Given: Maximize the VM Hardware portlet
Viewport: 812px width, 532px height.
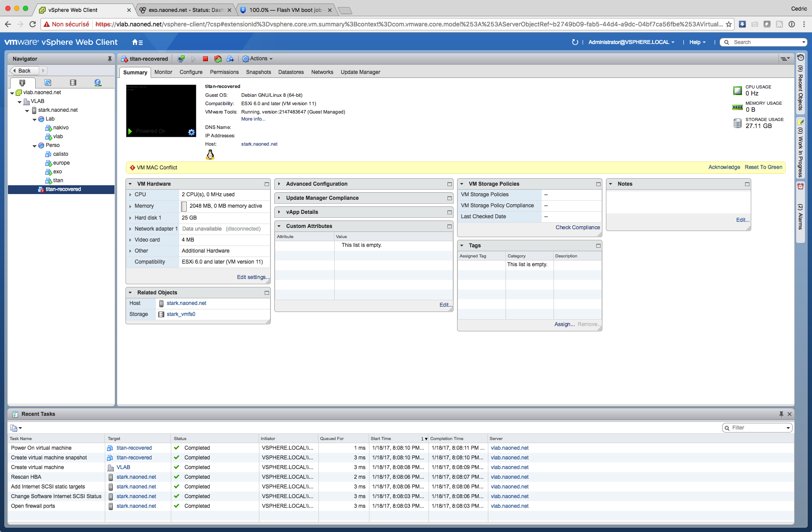Looking at the screenshot, I should (266, 184).
